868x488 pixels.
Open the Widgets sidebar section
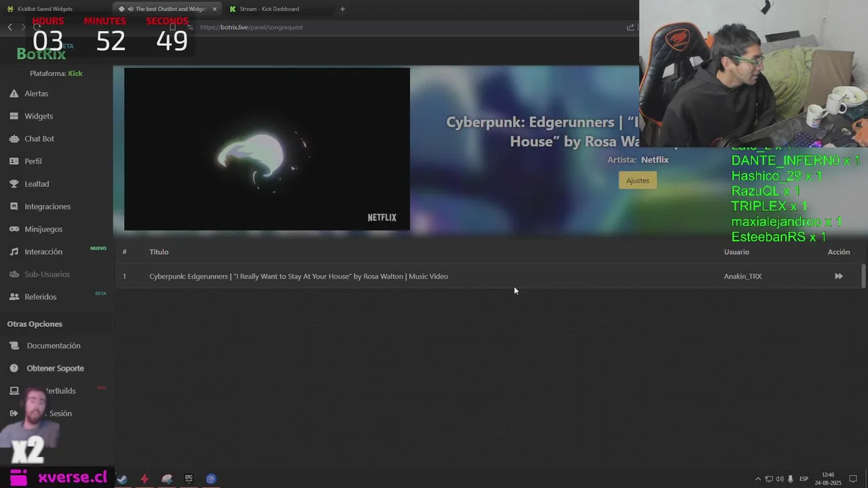tap(39, 116)
